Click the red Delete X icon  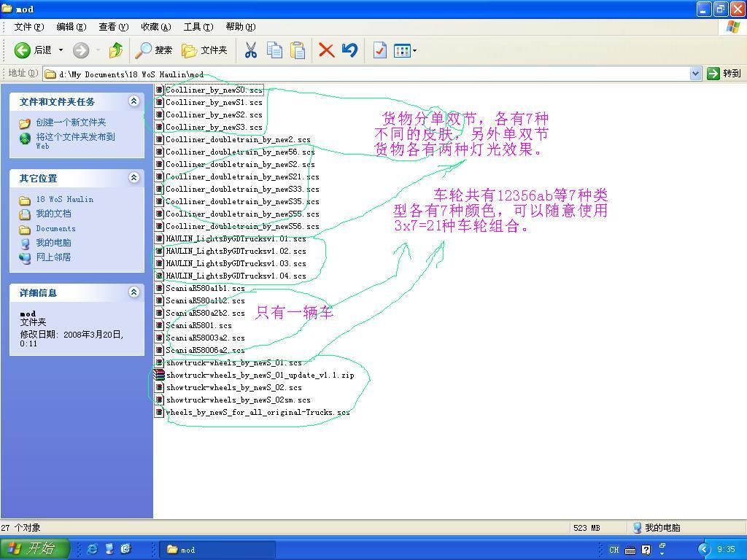[x=326, y=50]
